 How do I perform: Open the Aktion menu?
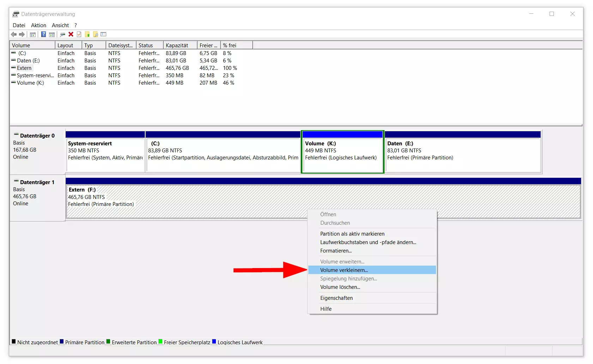coord(38,25)
